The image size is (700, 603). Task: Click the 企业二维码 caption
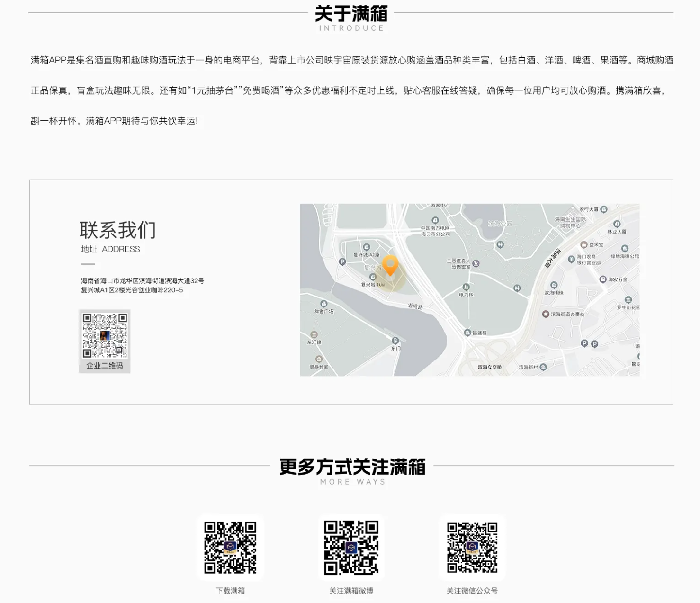point(105,366)
